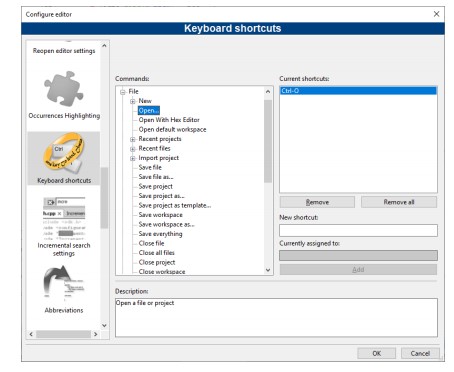Open the Abbreviations arrow icon

[63, 283]
